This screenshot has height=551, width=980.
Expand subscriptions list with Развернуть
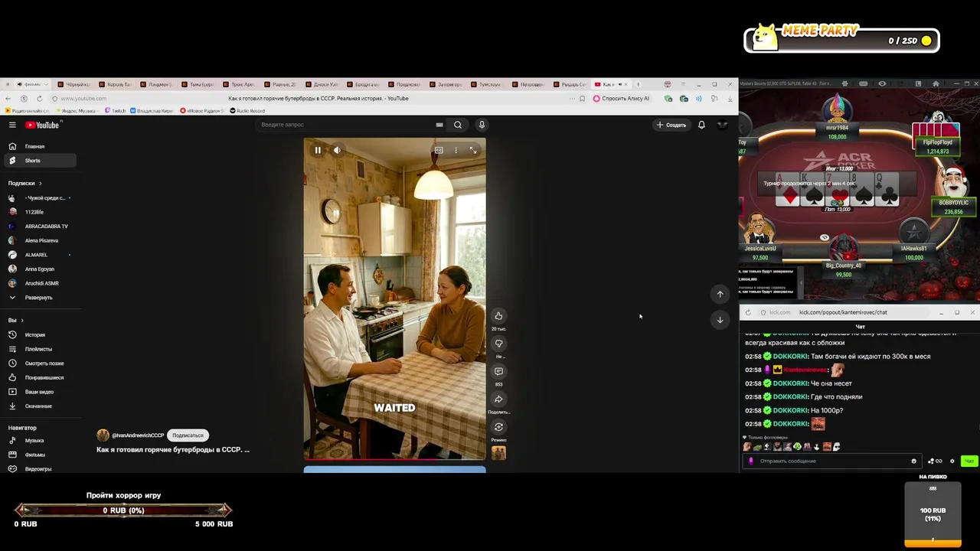tap(38, 298)
